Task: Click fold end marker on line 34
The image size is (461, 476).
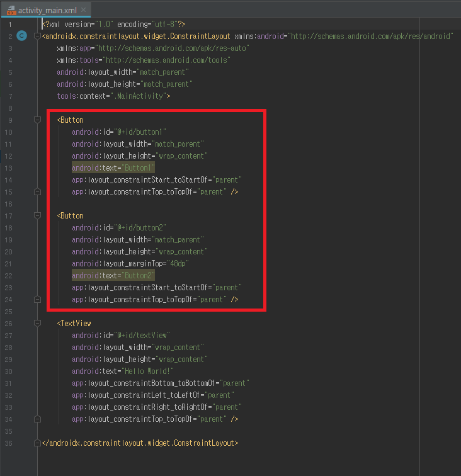Action: coord(37,419)
